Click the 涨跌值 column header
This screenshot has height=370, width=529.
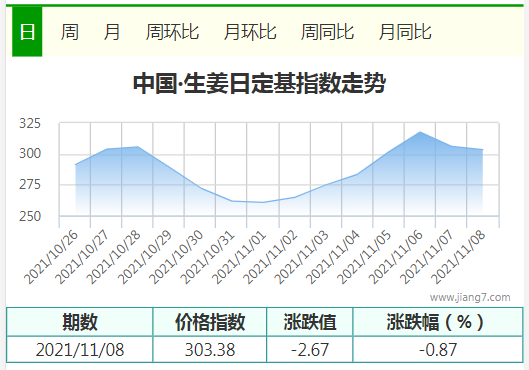click(310, 322)
